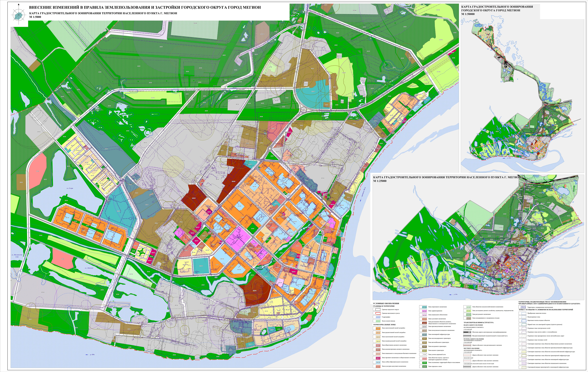Click the 'ТЕРРИТОРИАЛЬНЫЕ ЗОНЫ' legend heading
The image size is (588, 372).
pyautogui.click(x=384, y=325)
